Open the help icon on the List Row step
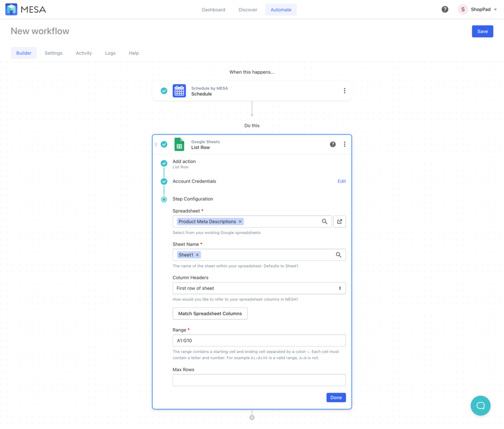This screenshot has width=504, height=429. 333,144
